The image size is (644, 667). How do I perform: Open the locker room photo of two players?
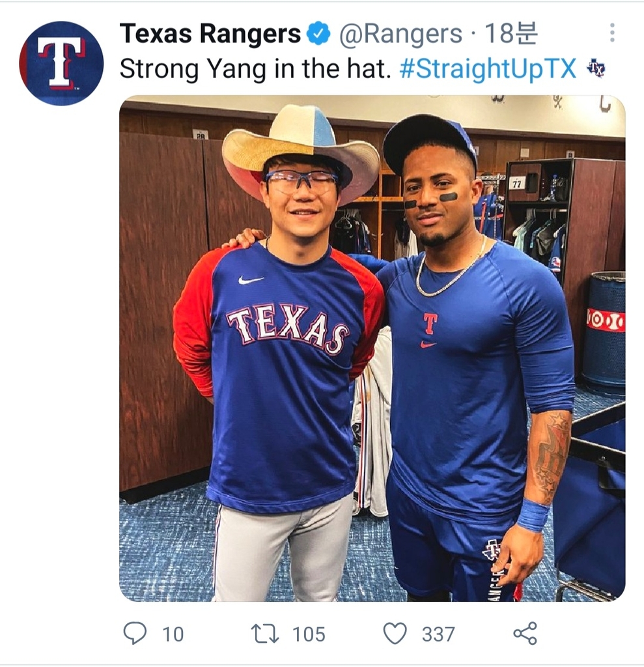coord(372,391)
